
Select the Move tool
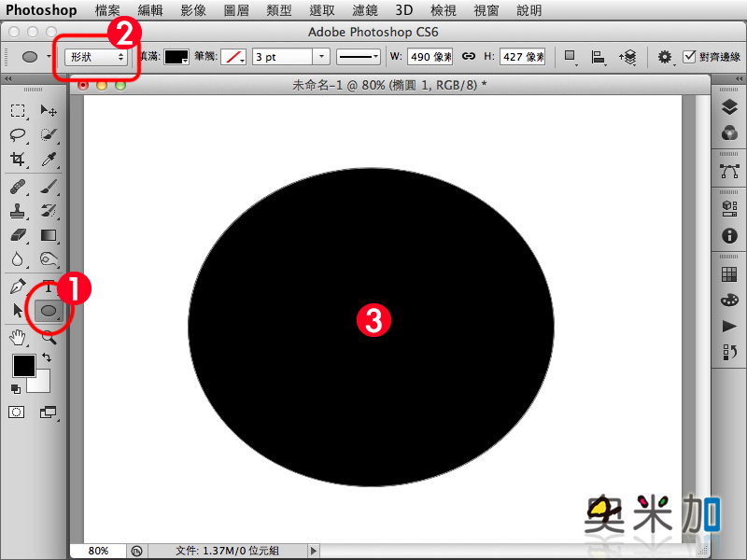click(49, 111)
